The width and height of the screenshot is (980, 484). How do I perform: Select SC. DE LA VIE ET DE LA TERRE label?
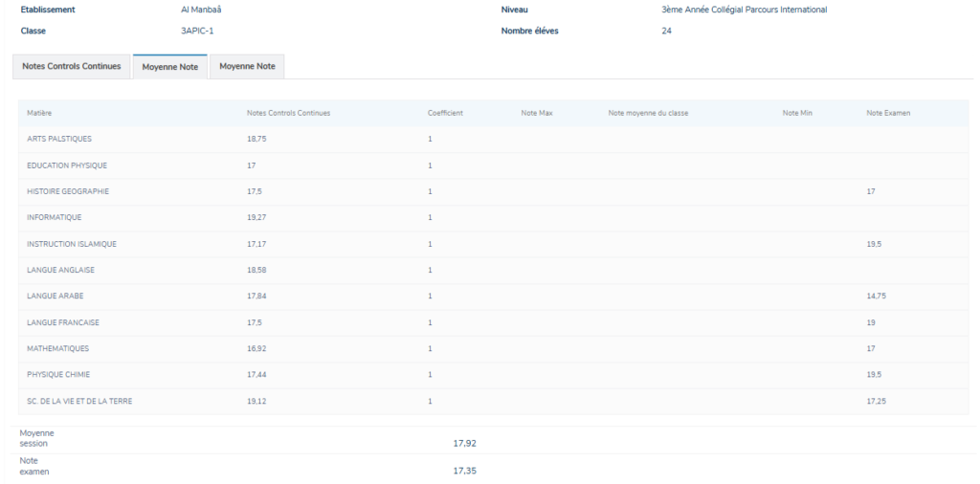tap(79, 402)
